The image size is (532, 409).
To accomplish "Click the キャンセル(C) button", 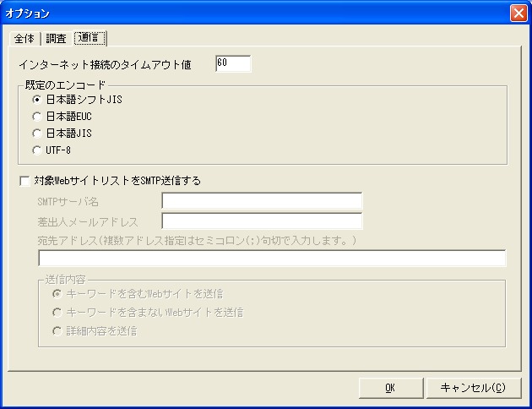I will [x=473, y=388].
